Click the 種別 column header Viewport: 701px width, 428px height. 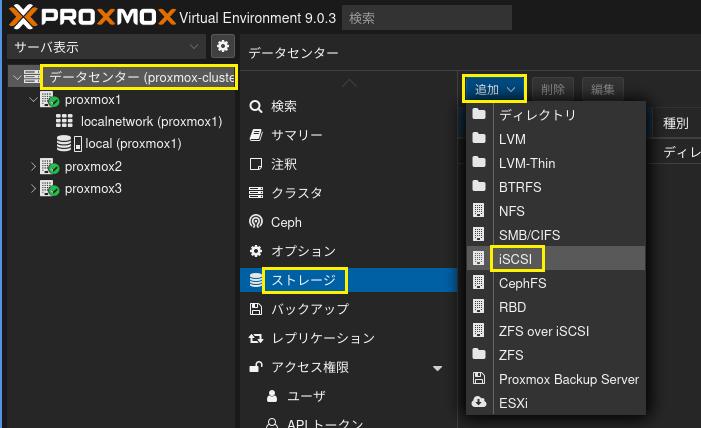676,123
